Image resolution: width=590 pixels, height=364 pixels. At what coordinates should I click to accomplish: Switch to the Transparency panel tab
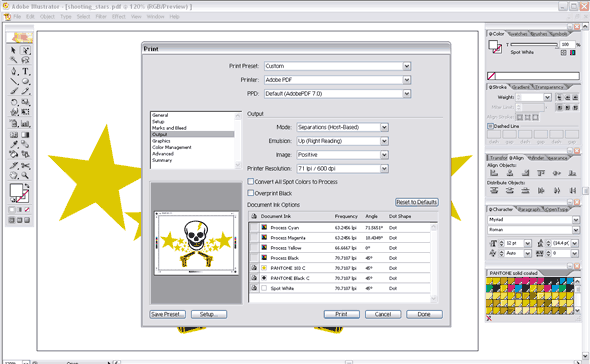click(549, 87)
